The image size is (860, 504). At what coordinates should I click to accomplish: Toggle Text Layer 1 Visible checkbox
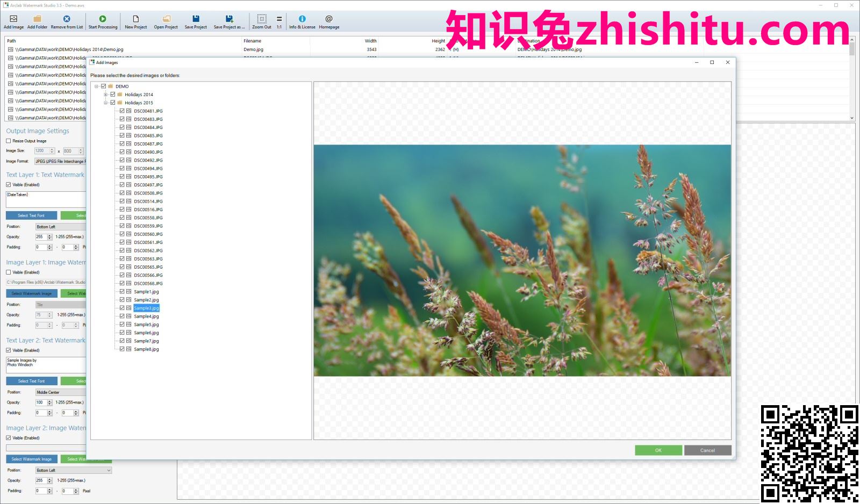(x=9, y=185)
